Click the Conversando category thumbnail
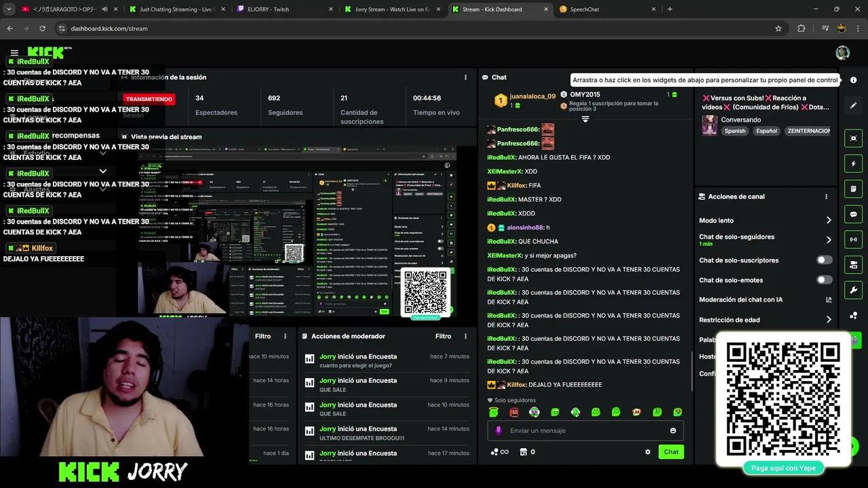 (x=709, y=125)
